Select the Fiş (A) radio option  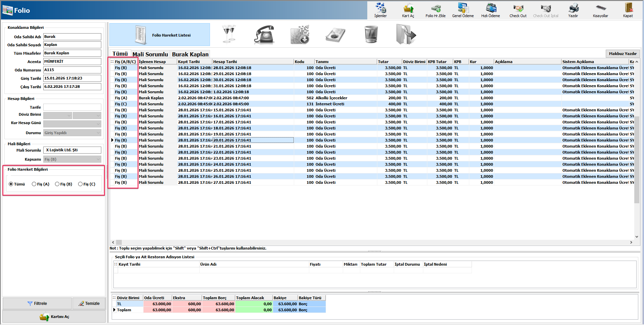pyautogui.click(x=34, y=184)
